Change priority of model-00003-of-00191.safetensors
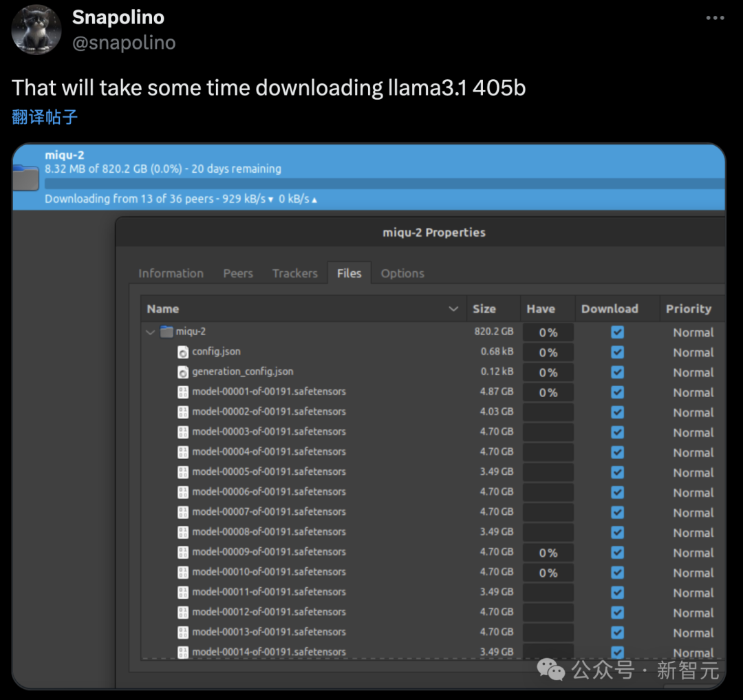 (x=693, y=433)
